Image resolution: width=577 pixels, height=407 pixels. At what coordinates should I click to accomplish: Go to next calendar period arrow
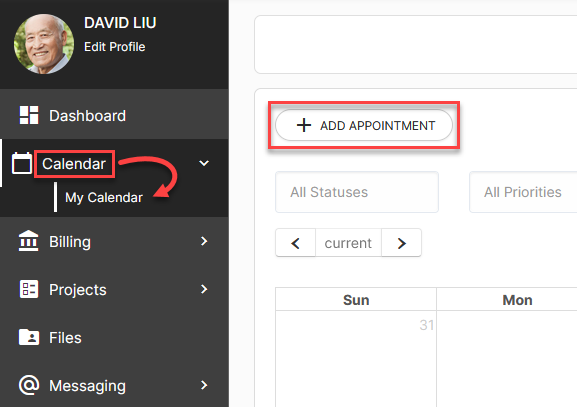401,243
